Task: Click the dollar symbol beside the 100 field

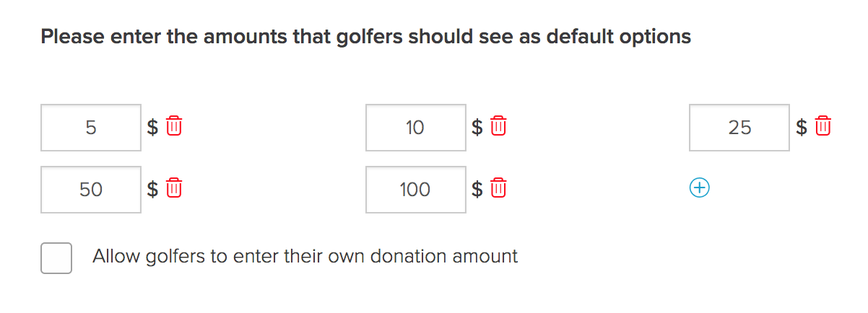Action: tap(477, 190)
